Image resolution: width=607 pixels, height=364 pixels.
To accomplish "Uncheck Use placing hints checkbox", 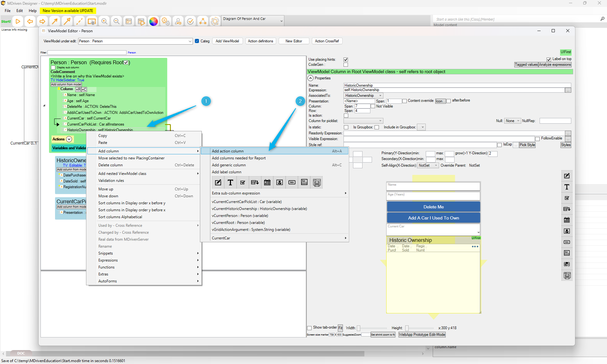I will pyautogui.click(x=346, y=59).
